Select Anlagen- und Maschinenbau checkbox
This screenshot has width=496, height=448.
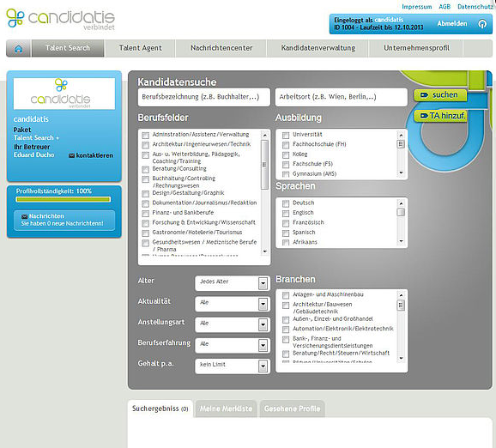tap(286, 295)
